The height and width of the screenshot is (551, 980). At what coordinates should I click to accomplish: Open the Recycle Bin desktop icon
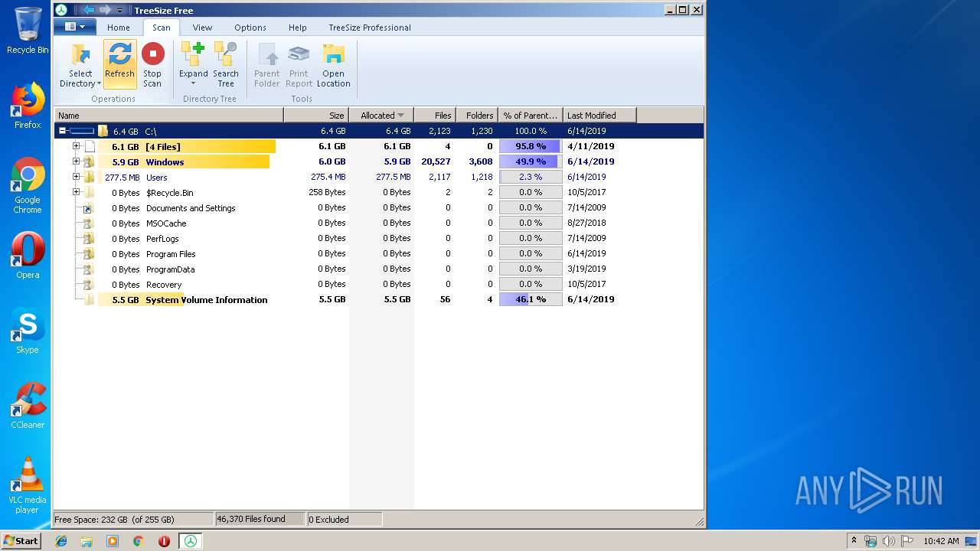click(x=27, y=31)
